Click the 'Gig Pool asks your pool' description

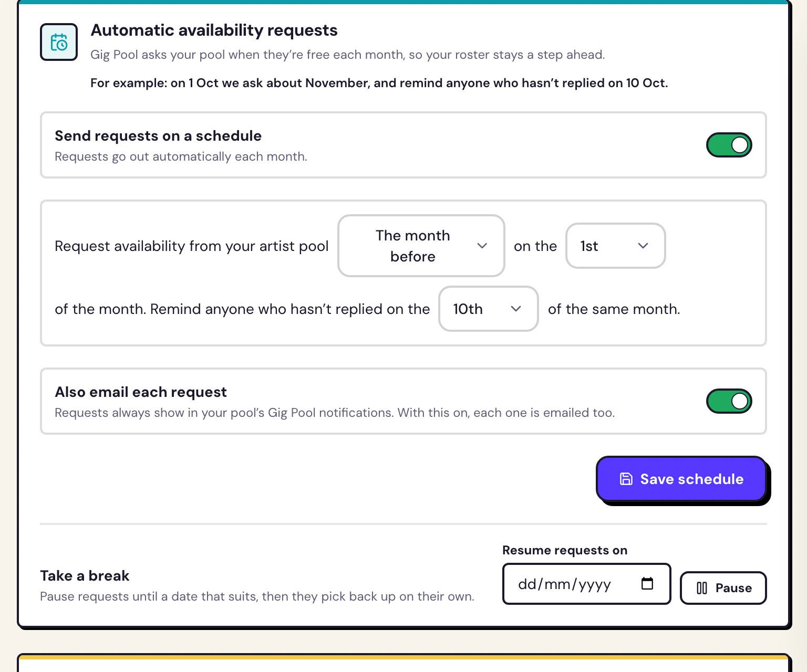[348, 55]
